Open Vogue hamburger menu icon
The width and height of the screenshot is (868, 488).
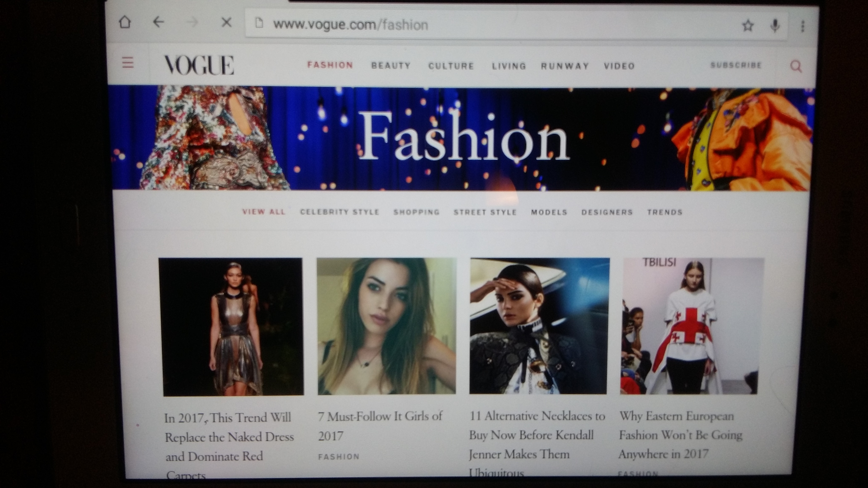pos(128,63)
